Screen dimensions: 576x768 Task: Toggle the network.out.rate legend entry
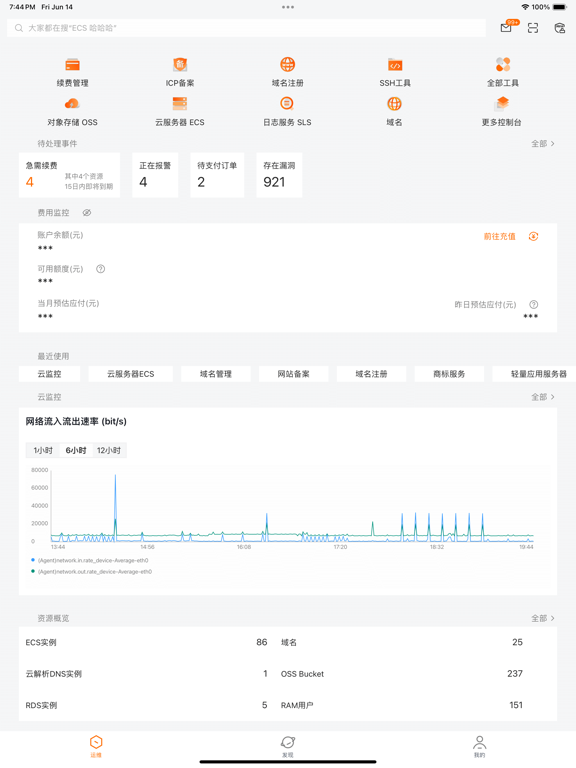tap(92, 572)
